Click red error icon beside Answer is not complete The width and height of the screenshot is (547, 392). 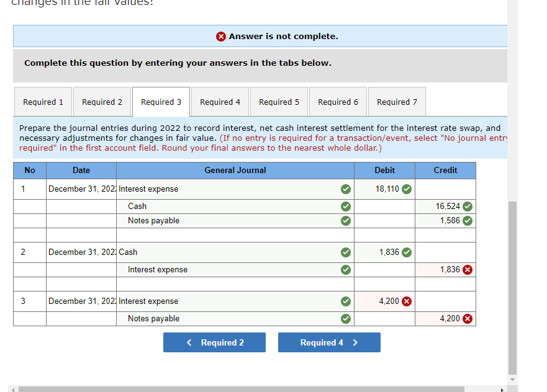pyautogui.click(x=221, y=36)
